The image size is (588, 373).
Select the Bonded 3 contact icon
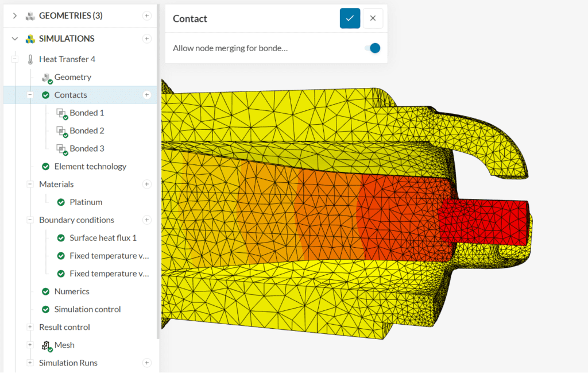tap(61, 148)
